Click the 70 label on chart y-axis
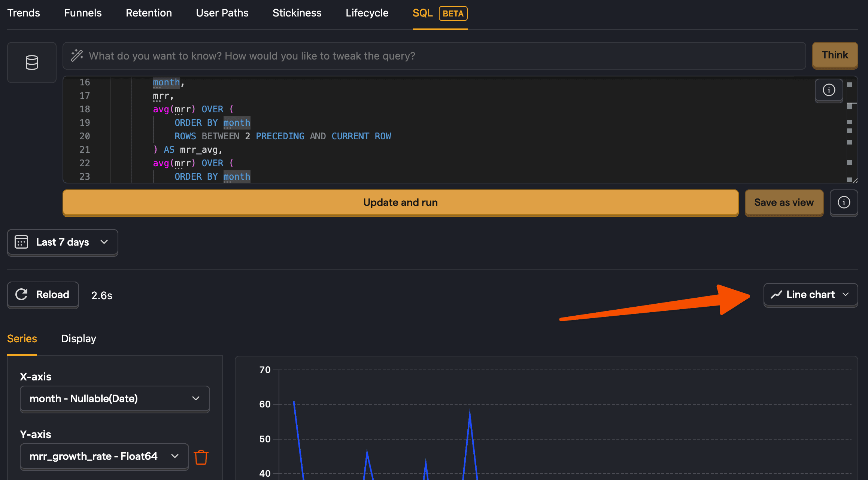 pos(265,370)
